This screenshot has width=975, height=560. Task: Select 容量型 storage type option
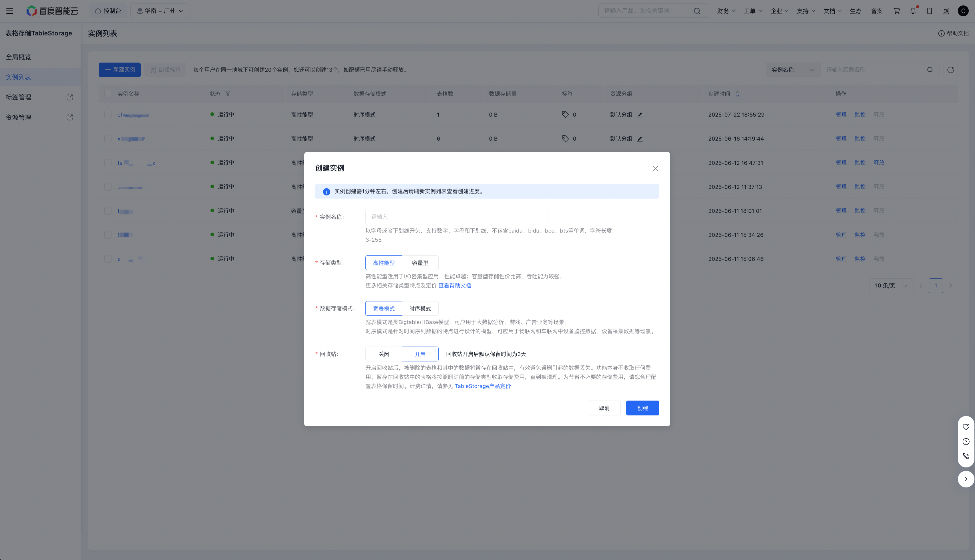[x=420, y=263]
